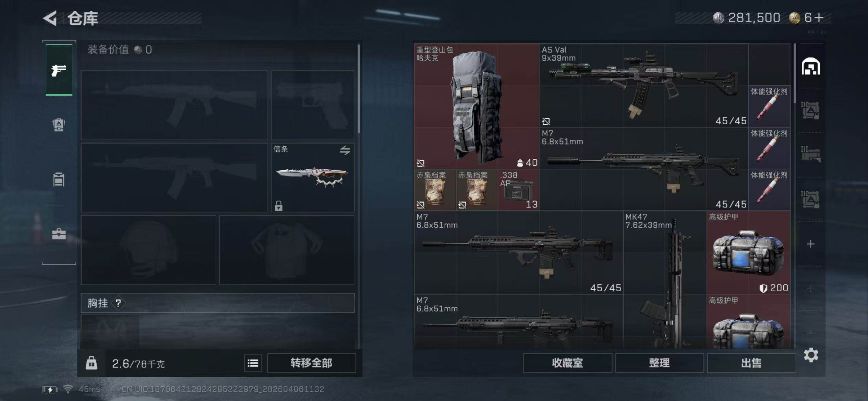
Task: Open the warehouse settings gear icon
Action: 811,355
